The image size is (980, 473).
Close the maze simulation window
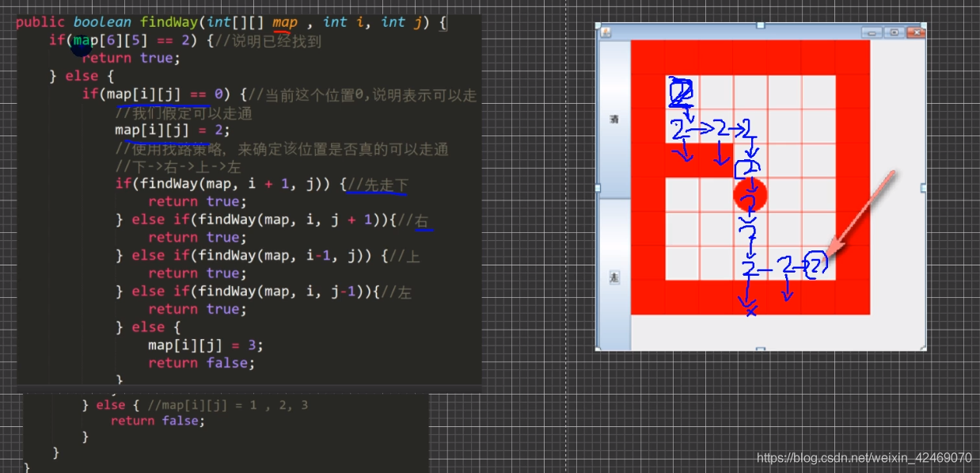[917, 32]
